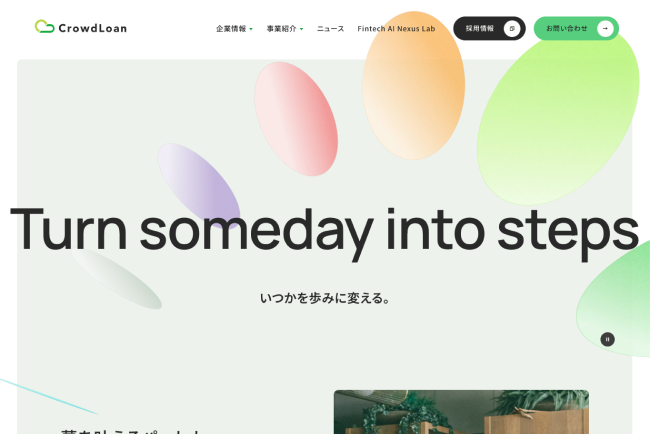Open the 企業情報 menu
This screenshot has height=434, width=650.
231,29
